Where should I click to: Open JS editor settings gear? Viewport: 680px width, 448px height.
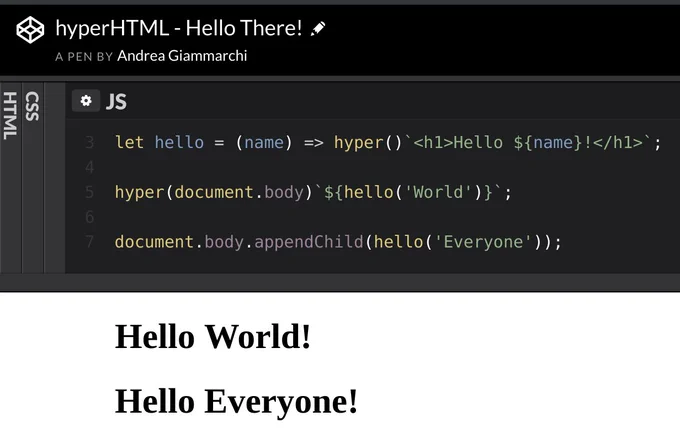pyautogui.click(x=86, y=101)
